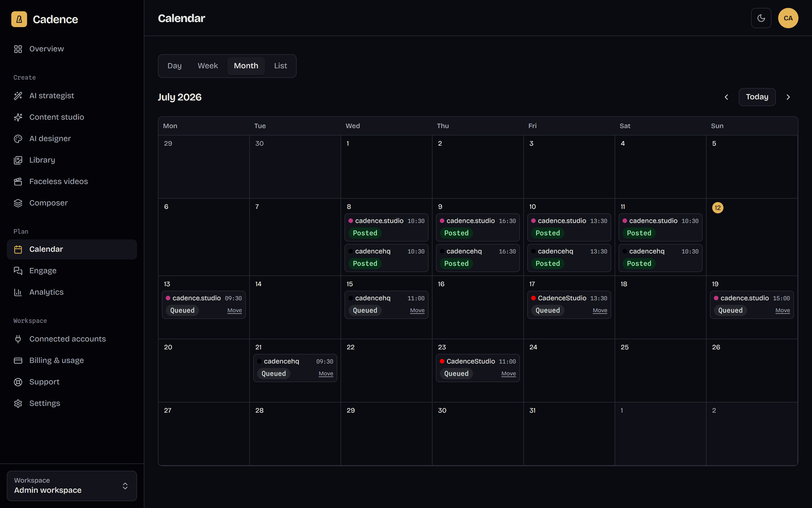Open Settings page

(72, 404)
